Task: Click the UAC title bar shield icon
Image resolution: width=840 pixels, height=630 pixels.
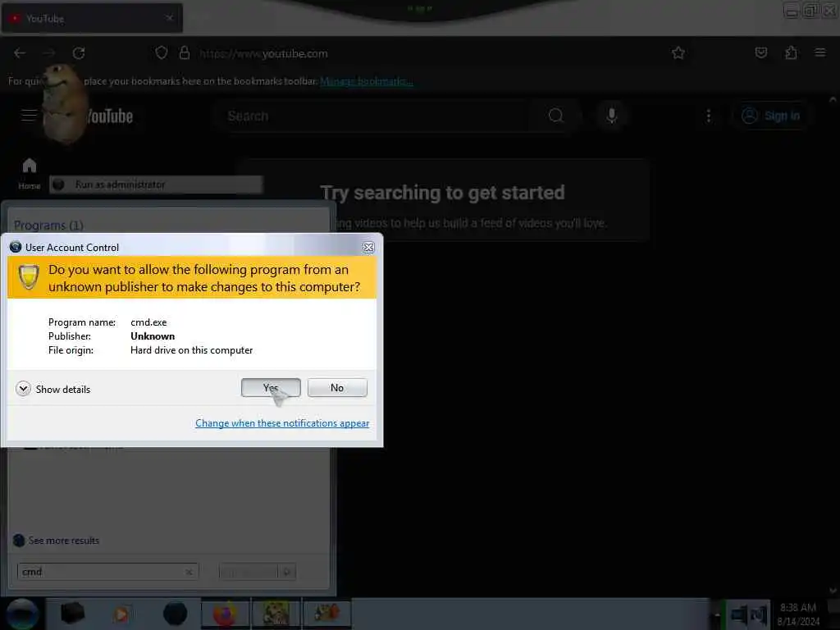Action: click(x=16, y=247)
